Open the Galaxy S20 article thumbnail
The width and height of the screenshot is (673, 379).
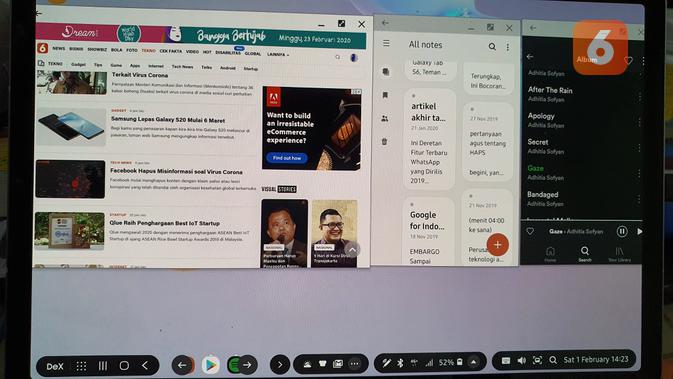(71, 127)
